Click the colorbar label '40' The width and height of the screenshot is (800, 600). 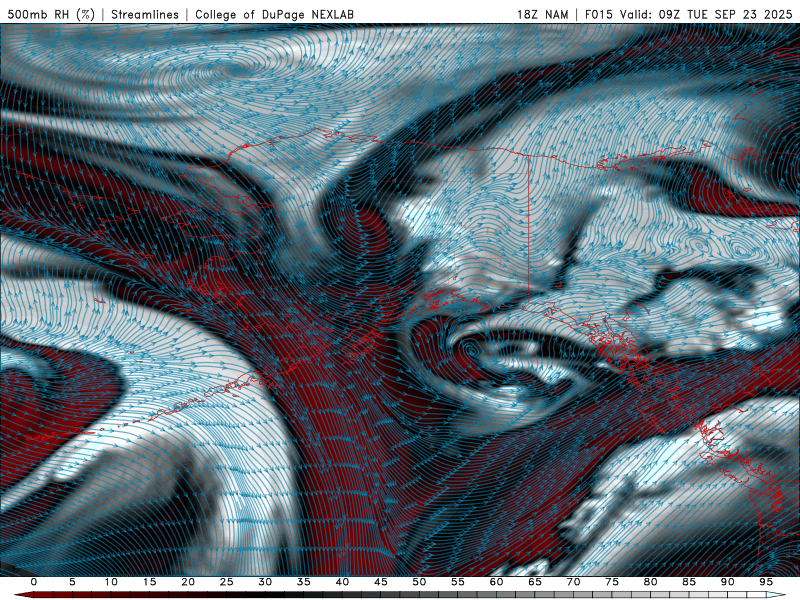(x=342, y=582)
